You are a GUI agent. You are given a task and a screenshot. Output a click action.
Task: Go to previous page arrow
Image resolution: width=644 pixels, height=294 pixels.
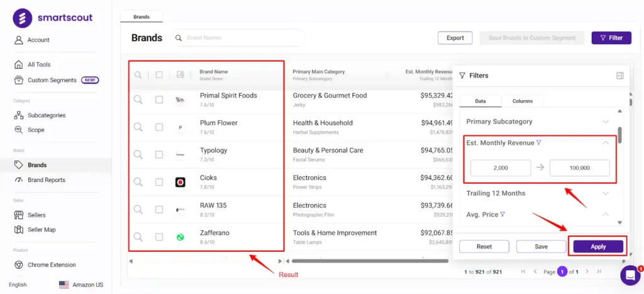pos(535,271)
